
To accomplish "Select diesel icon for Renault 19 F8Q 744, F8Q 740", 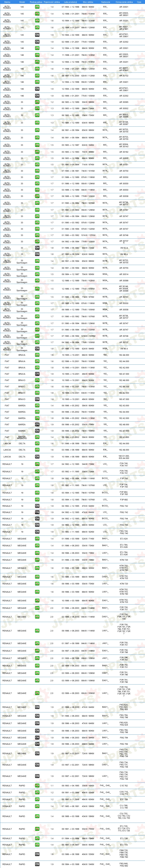I will (x=37, y=532).
